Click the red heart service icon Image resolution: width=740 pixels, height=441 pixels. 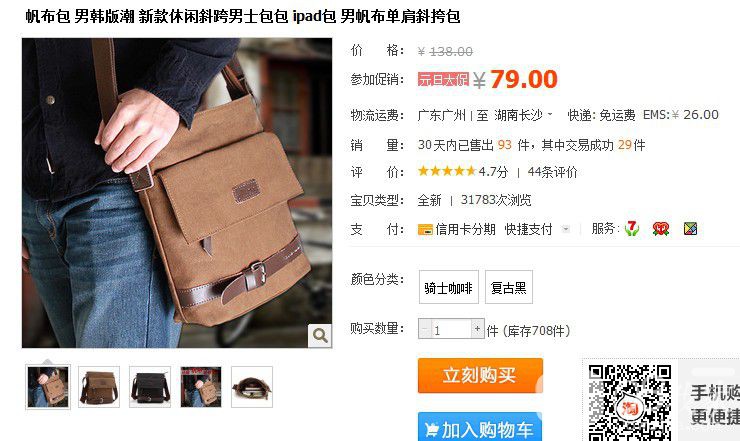(661, 229)
